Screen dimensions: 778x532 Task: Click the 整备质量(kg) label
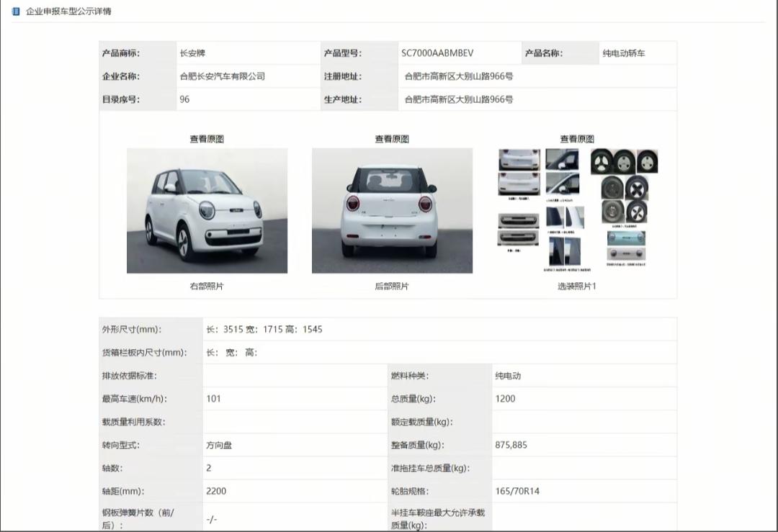(417, 445)
